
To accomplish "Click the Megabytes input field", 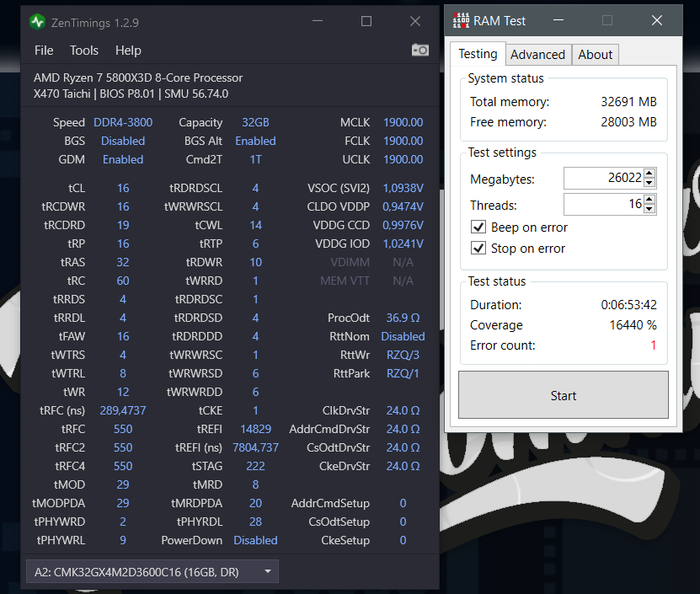I will pyautogui.click(x=603, y=179).
